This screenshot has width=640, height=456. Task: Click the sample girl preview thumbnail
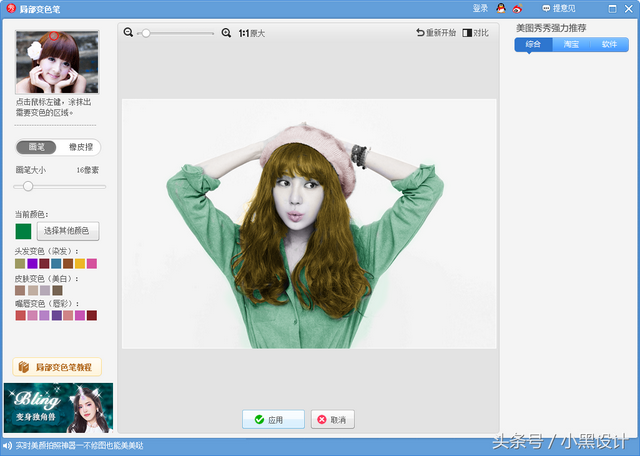[x=57, y=62]
